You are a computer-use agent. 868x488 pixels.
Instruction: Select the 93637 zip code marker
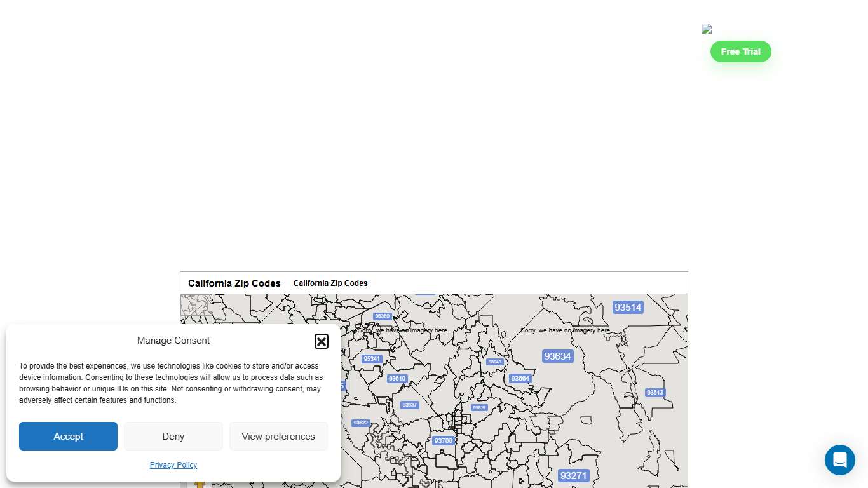click(x=409, y=404)
